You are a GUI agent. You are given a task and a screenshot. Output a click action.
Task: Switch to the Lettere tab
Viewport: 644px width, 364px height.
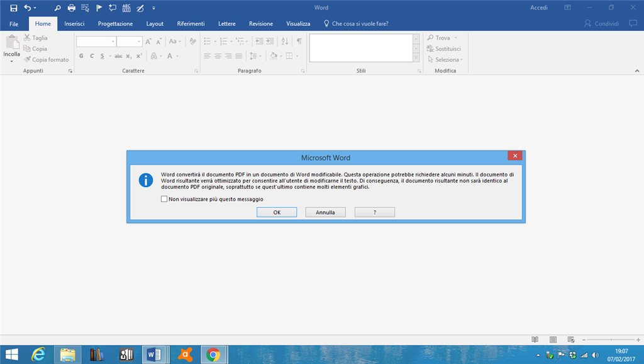226,24
